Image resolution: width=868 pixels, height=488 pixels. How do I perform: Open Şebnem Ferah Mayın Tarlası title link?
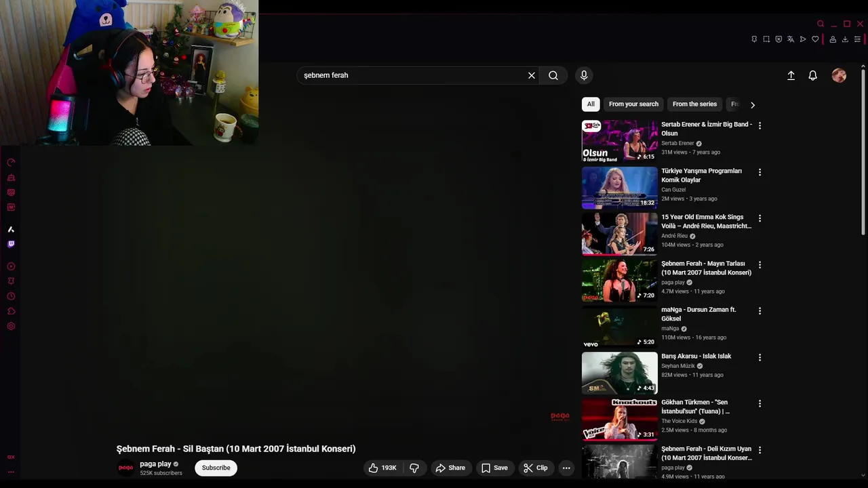pos(706,268)
